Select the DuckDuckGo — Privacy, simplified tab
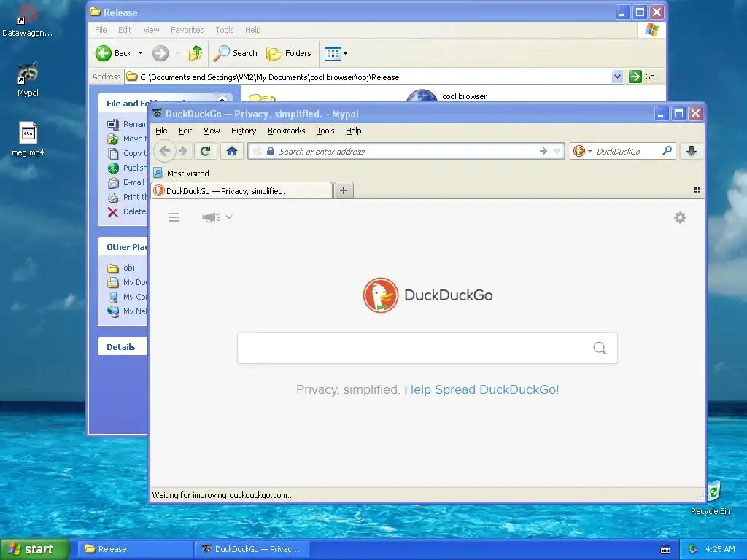 point(242,191)
